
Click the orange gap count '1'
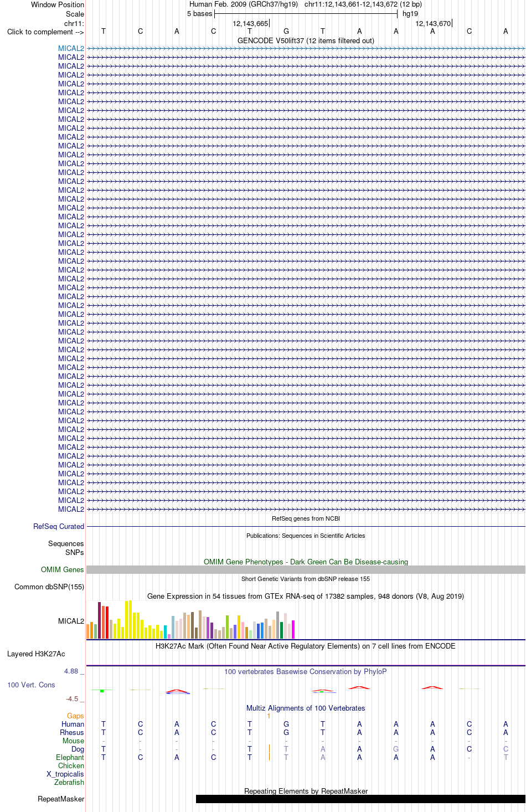[x=269, y=716]
